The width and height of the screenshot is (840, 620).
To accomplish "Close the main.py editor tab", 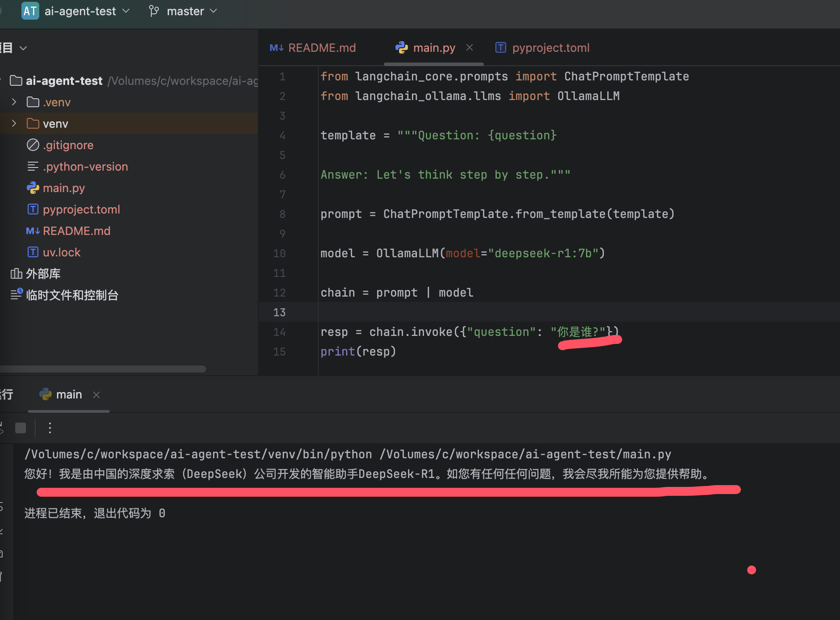I will [x=470, y=47].
